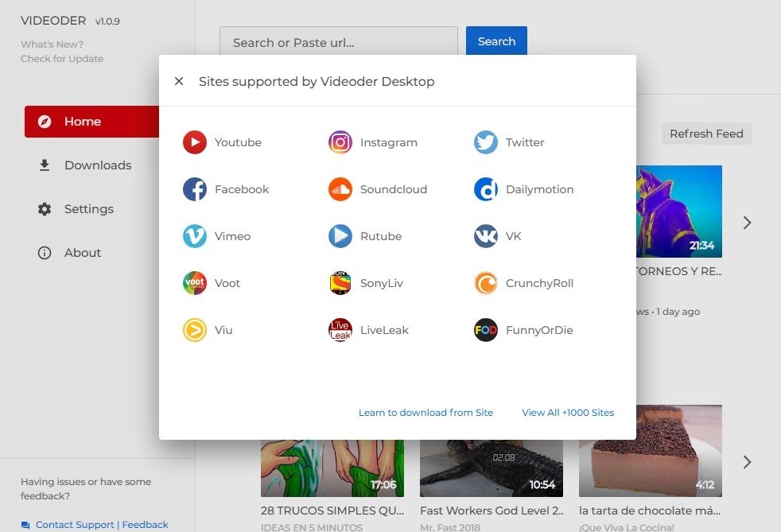Click the What's New? link
Screen dimensions: 781x532
(52, 45)
